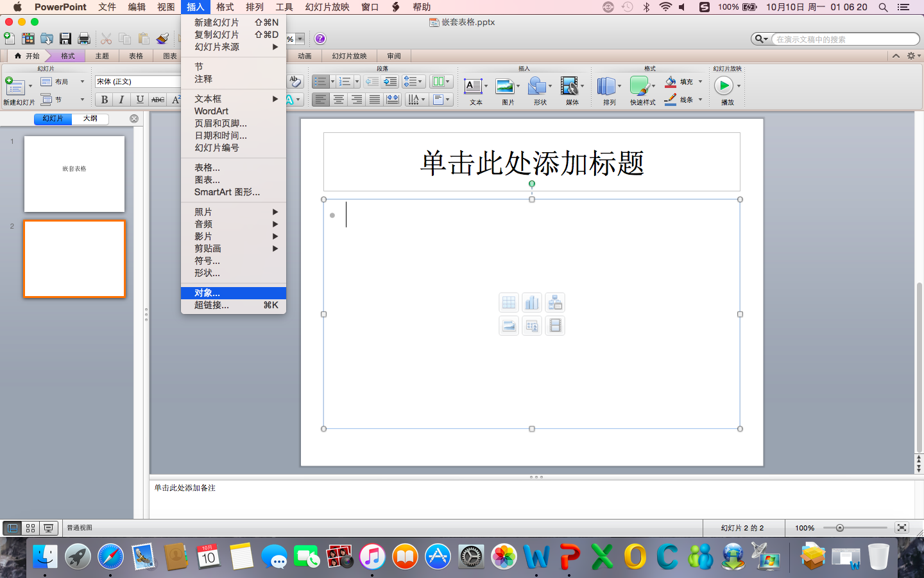Click the printer icon
924x578 pixels.
(84, 39)
